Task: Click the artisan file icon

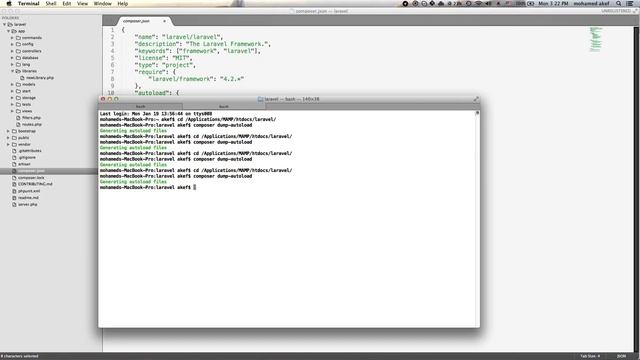Action: 14,164
